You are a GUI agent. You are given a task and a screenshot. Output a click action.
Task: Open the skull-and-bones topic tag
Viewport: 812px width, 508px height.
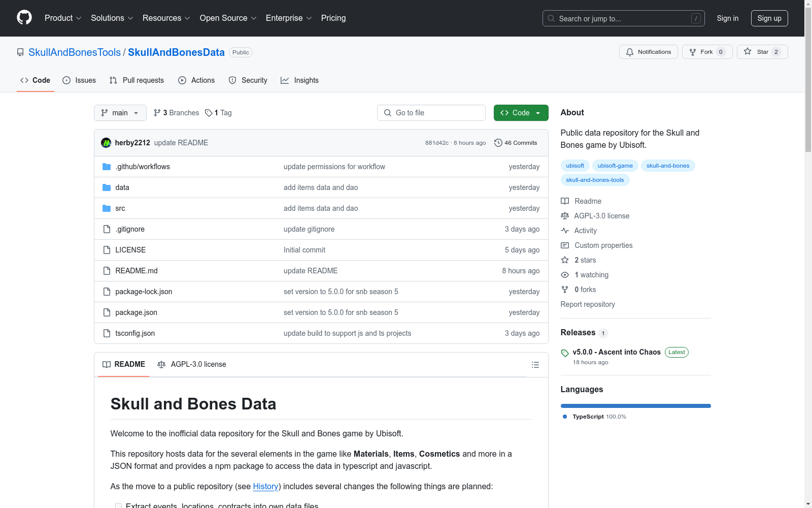click(x=668, y=166)
